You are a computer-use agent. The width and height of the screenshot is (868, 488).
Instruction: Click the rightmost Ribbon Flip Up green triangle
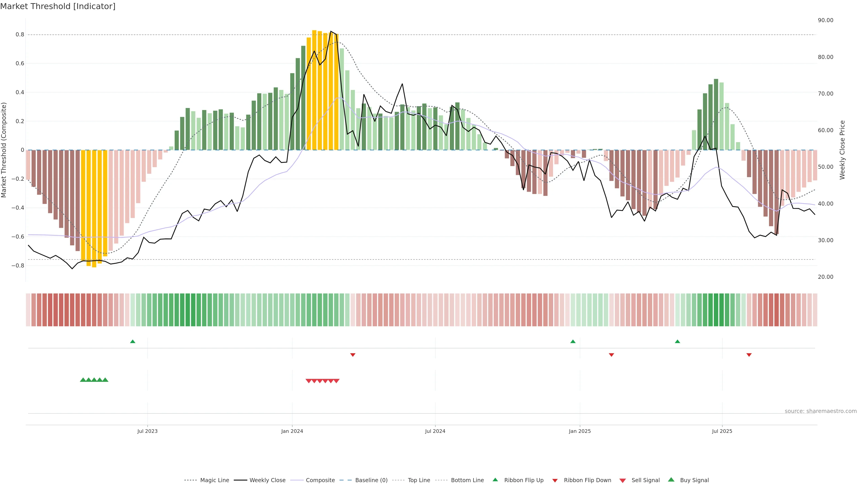(x=678, y=342)
